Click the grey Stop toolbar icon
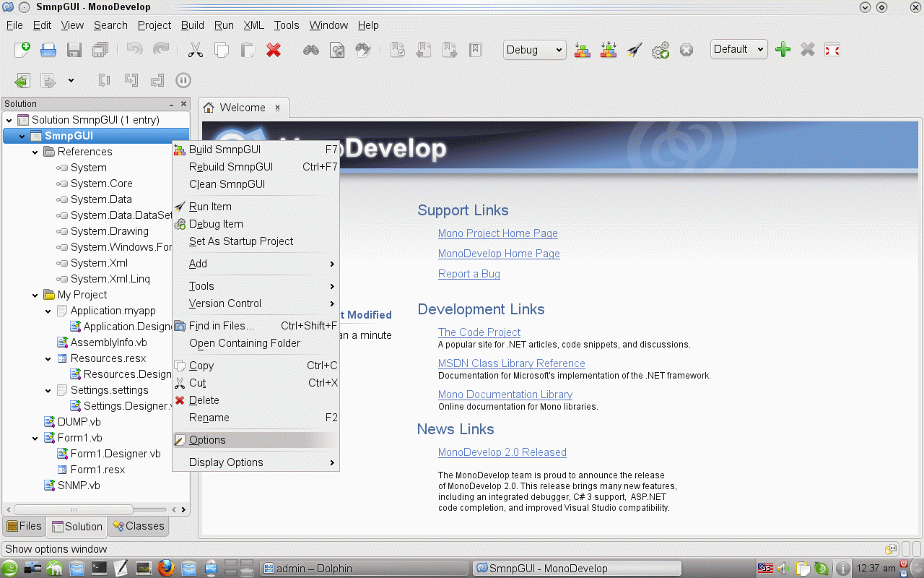Image resolution: width=924 pixels, height=578 pixels. [x=687, y=50]
